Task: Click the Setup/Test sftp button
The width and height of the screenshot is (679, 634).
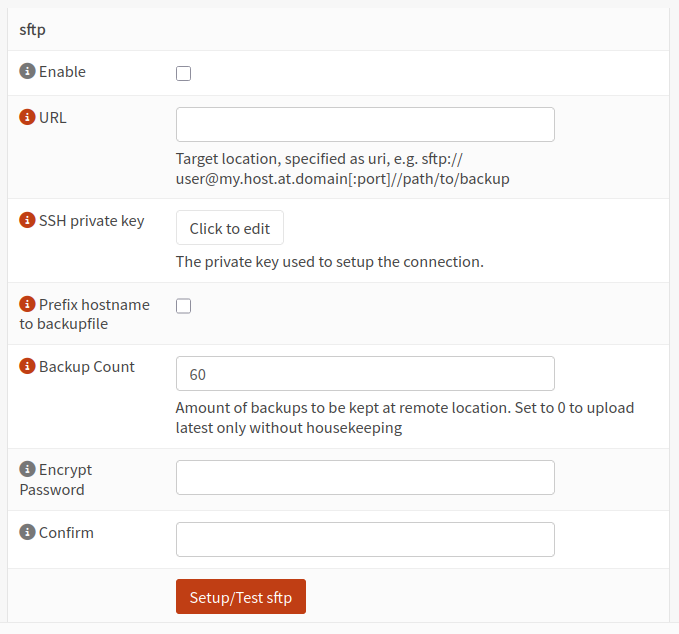Action: [x=241, y=597]
